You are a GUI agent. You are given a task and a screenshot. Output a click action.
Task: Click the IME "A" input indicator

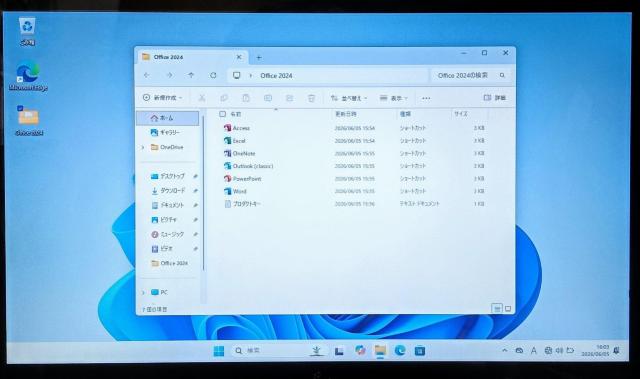click(533, 350)
